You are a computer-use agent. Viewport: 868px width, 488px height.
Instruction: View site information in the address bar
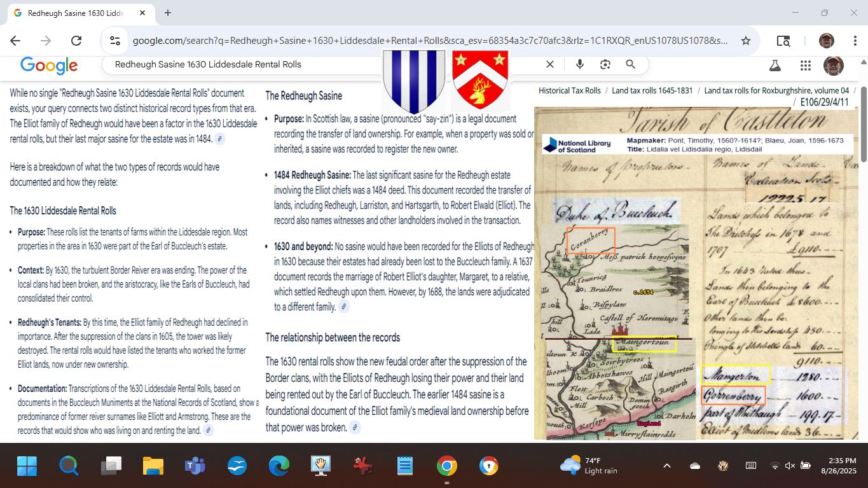coord(115,41)
